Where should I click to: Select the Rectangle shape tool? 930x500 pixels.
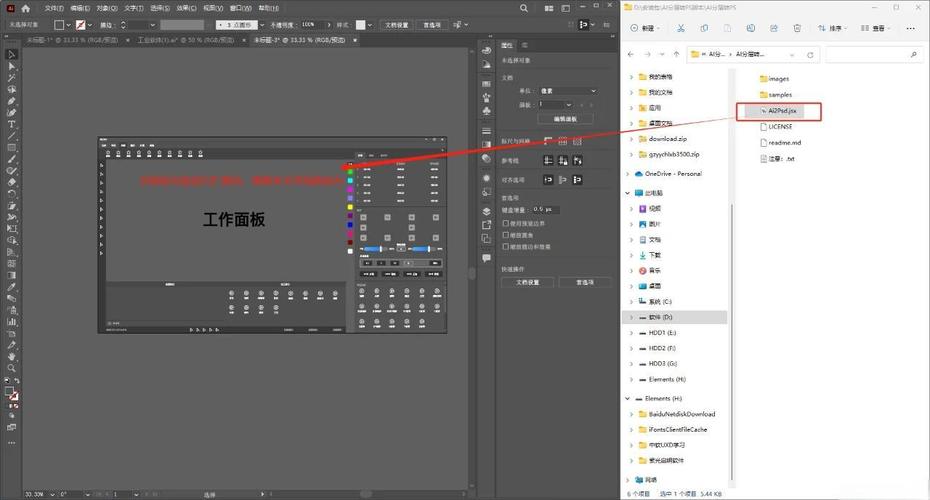[x=12, y=147]
